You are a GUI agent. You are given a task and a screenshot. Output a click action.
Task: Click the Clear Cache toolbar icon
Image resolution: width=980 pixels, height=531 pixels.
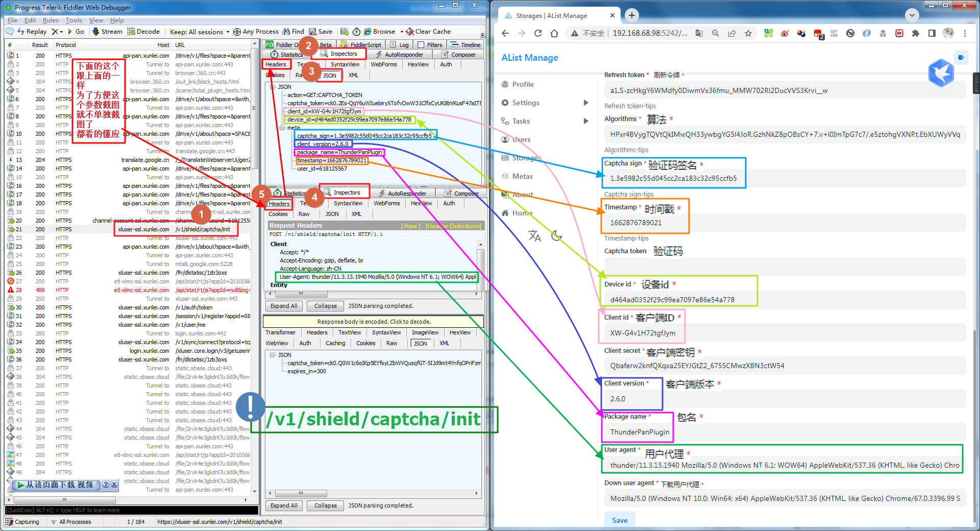[428, 32]
